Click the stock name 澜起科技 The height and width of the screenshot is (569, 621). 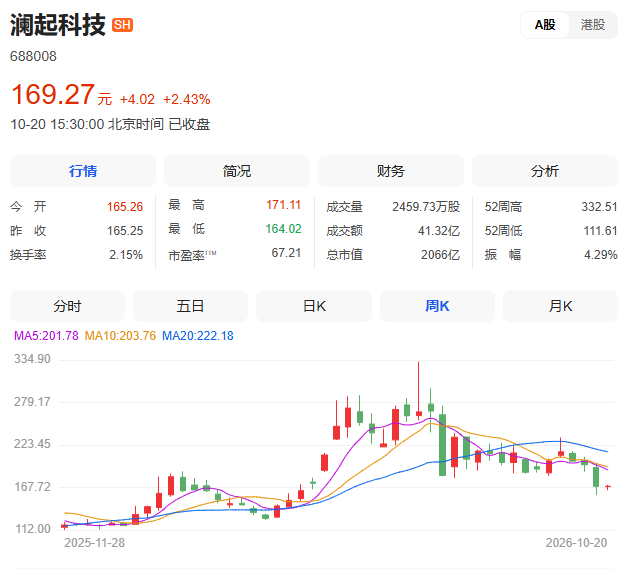[x=58, y=25]
